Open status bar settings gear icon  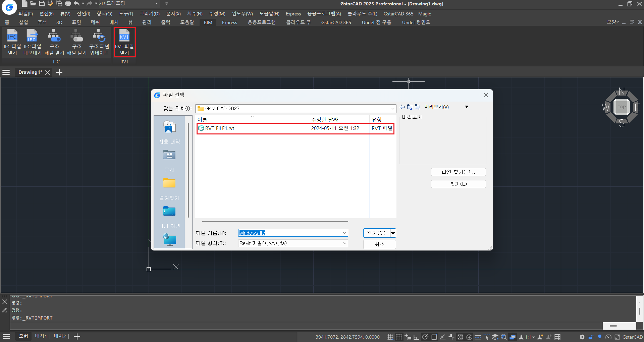point(582,337)
